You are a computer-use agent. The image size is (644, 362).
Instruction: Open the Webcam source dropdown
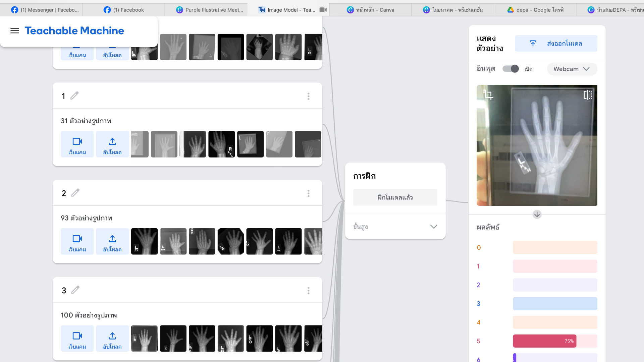pyautogui.click(x=572, y=69)
